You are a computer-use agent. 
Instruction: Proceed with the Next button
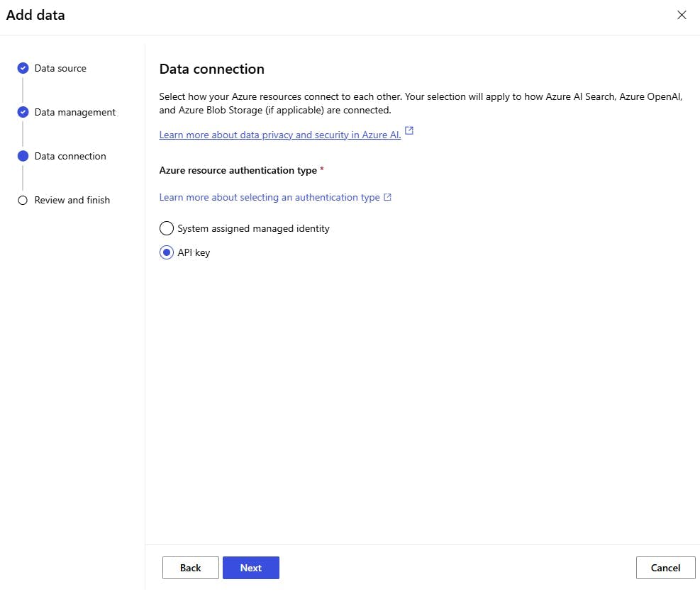251,568
